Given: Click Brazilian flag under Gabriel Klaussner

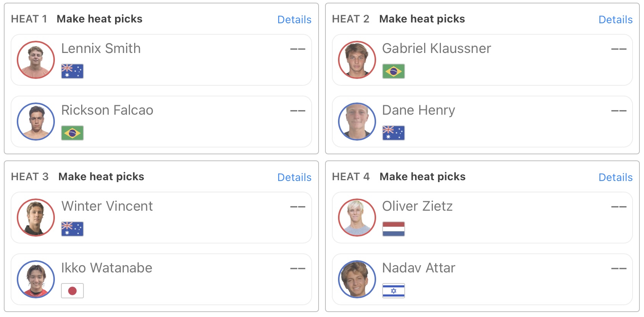Looking at the screenshot, I should click(x=394, y=71).
